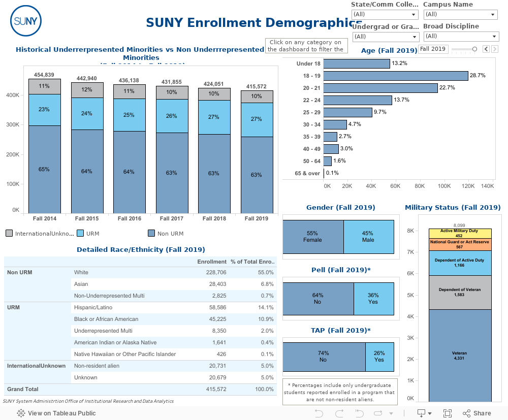
Task: Open the Campus Name filter dropdown
Action: [460, 15]
